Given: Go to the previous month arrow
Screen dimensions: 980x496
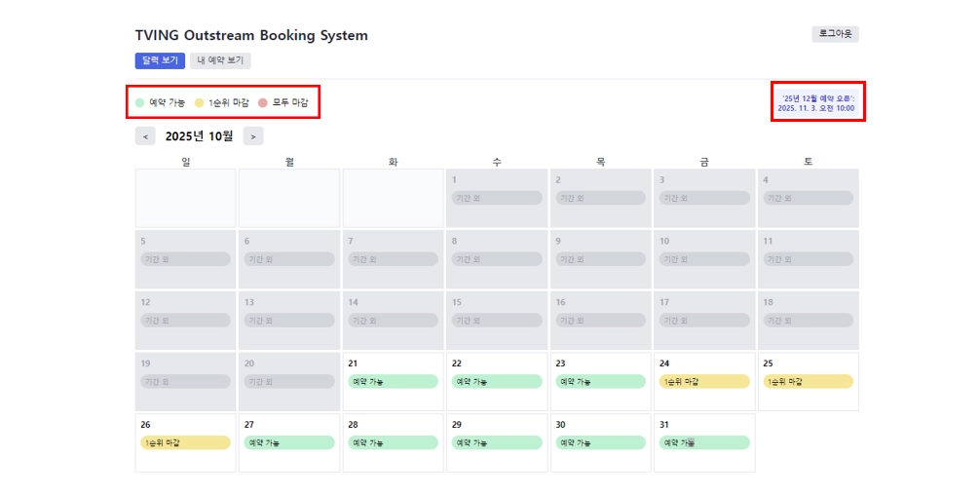Looking at the screenshot, I should click(146, 136).
